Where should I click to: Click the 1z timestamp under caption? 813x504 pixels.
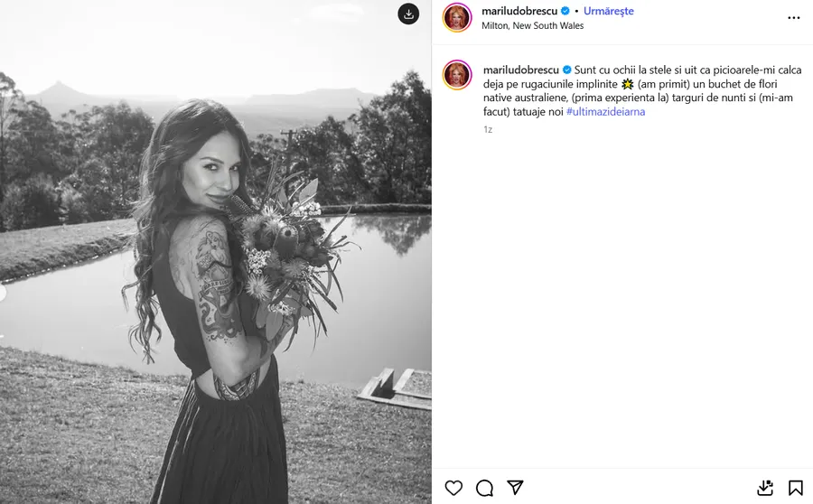pos(488,129)
